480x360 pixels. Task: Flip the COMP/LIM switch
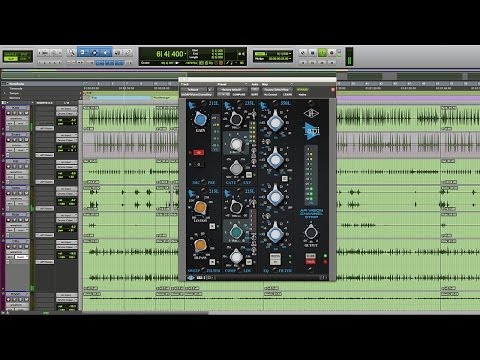tap(239, 270)
